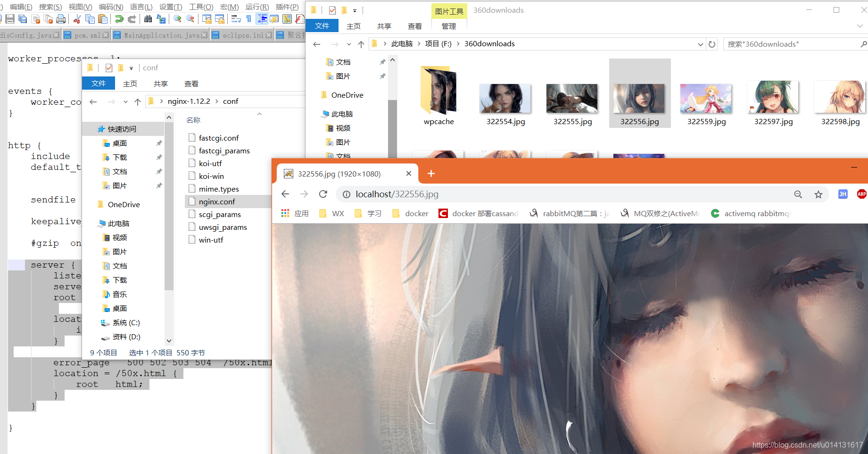Open the 管理 ribbon tab in 360downloads

(449, 26)
